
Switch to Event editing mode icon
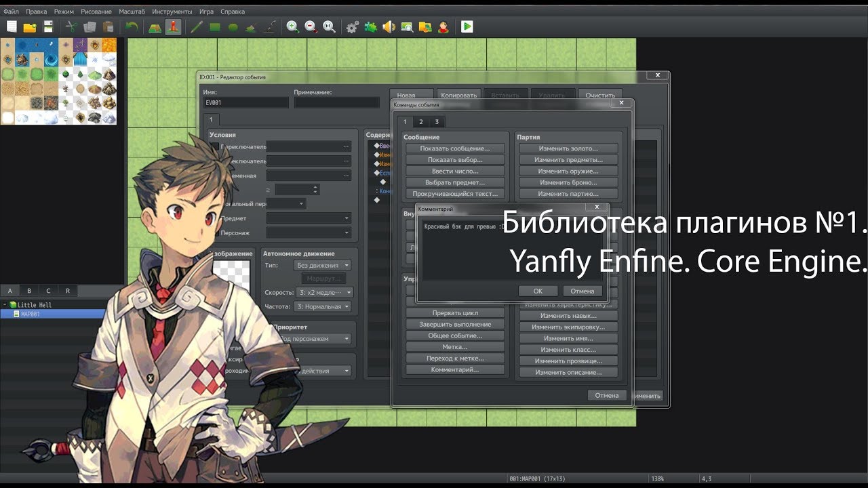pos(173,27)
